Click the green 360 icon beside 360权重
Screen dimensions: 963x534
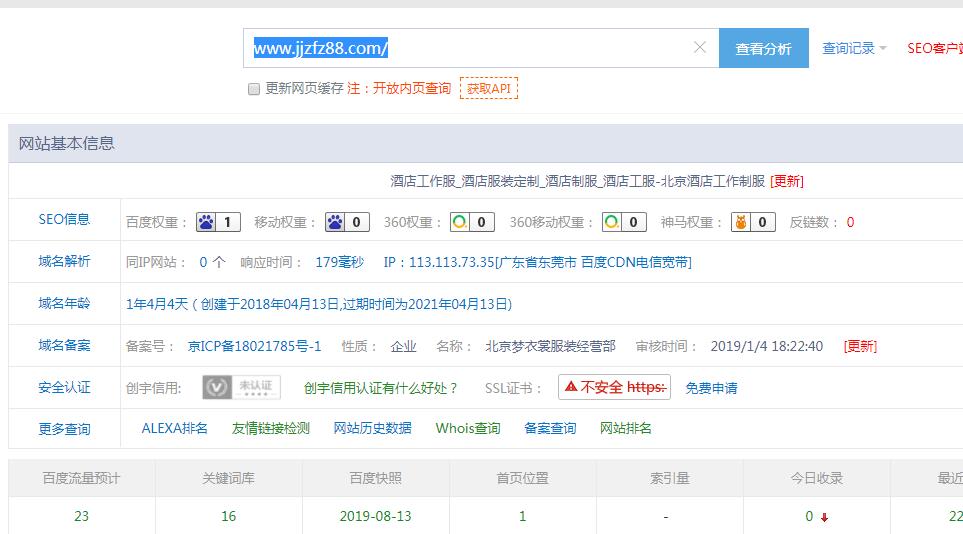point(459,222)
